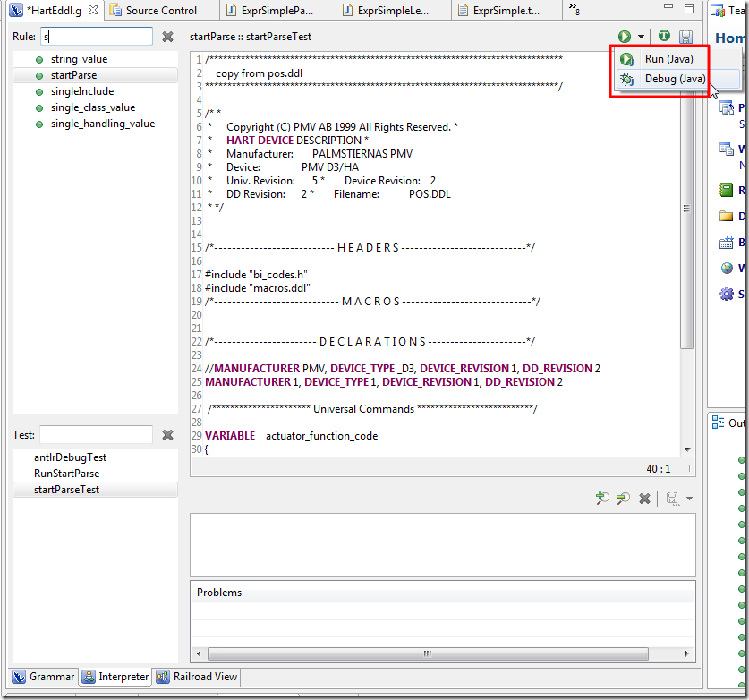Viewport: 749px width, 700px height.
Task: Choose Debug (Java) from the dropdown menu
Action: [x=675, y=79]
